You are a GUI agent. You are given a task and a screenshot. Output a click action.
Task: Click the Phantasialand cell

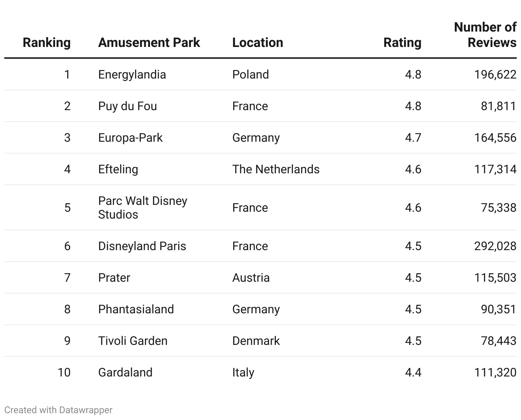[136, 309]
